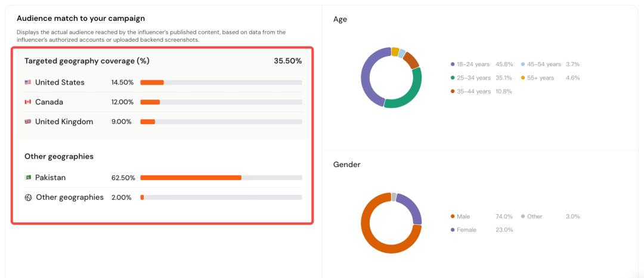Viewport: 644px width, 278px height.
Task: Click the globe icon for Other geographies
Action: coord(28,197)
